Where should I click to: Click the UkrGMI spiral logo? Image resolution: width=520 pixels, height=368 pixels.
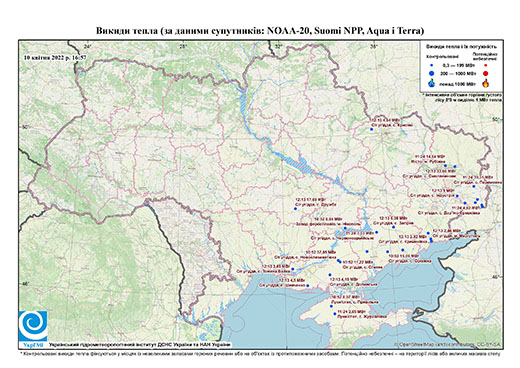pyautogui.click(x=33, y=326)
